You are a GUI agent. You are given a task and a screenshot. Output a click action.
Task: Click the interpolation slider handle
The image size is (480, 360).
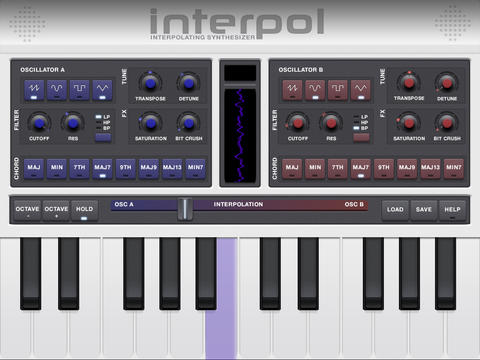[185, 209]
